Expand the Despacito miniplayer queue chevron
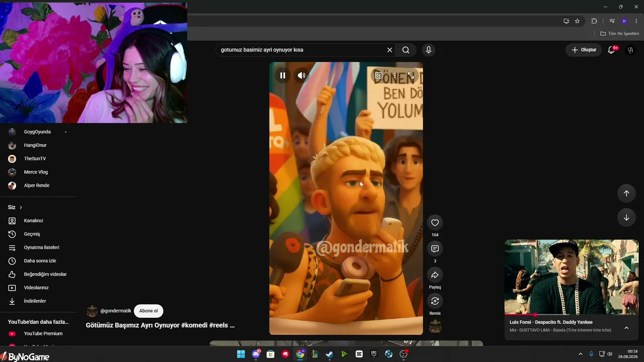This screenshot has width=644, height=362. point(626,328)
